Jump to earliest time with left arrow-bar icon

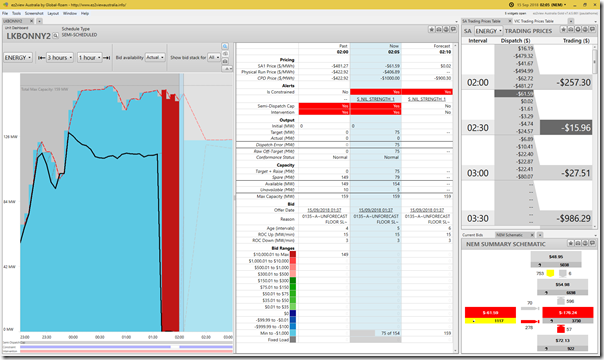tap(42, 58)
